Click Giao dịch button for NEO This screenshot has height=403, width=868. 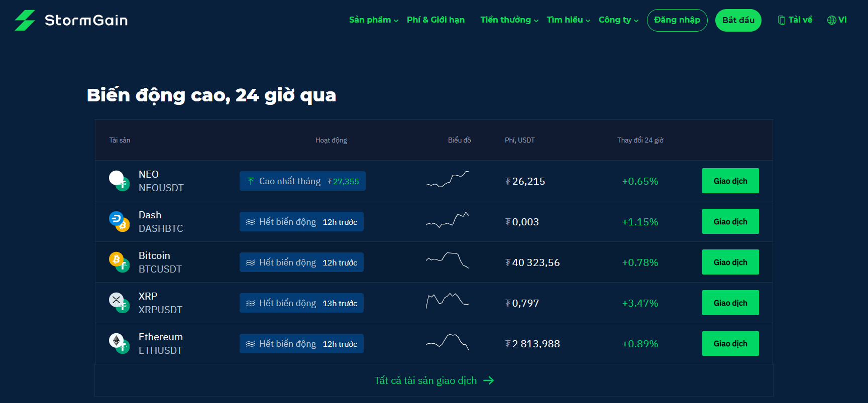730,181
